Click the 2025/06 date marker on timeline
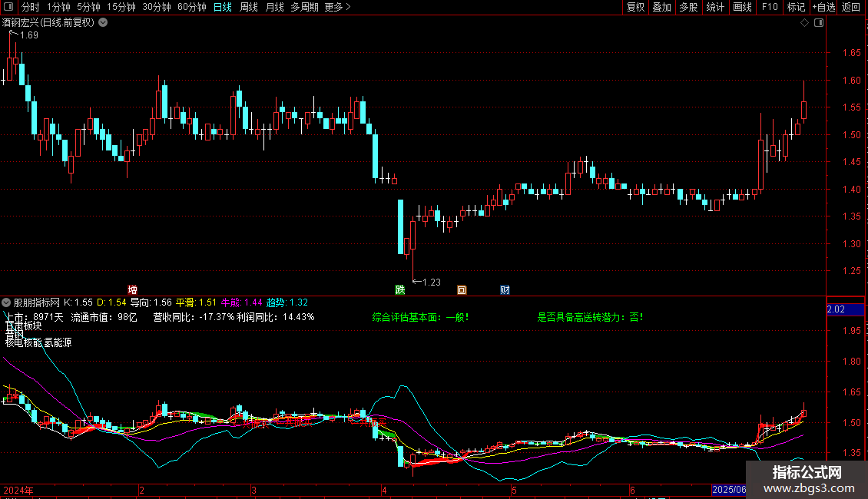Viewport: 868px width, 499px height. [729, 490]
